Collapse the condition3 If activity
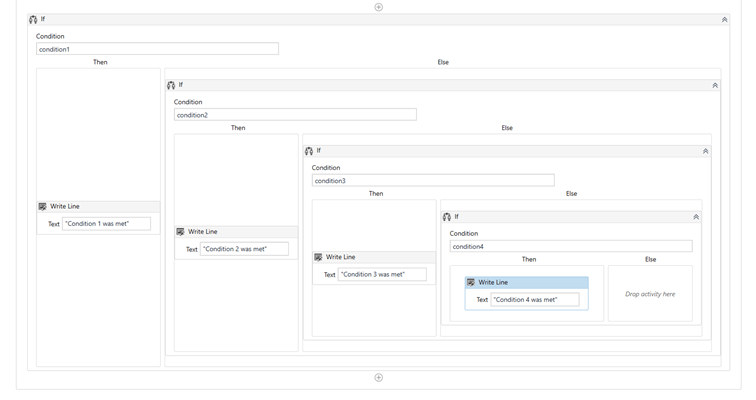The height and width of the screenshot is (400, 756). [x=705, y=151]
